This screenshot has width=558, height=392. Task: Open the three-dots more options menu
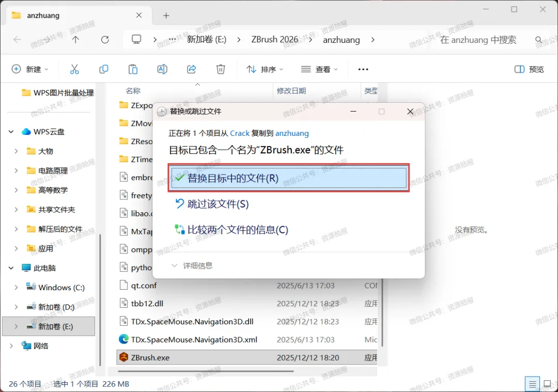363,69
